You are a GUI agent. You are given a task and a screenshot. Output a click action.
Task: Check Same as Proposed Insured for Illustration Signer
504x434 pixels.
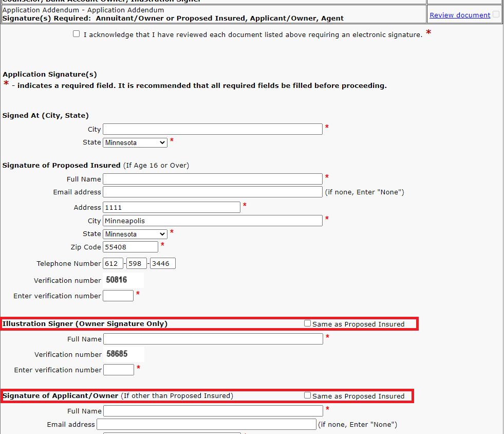(x=307, y=323)
